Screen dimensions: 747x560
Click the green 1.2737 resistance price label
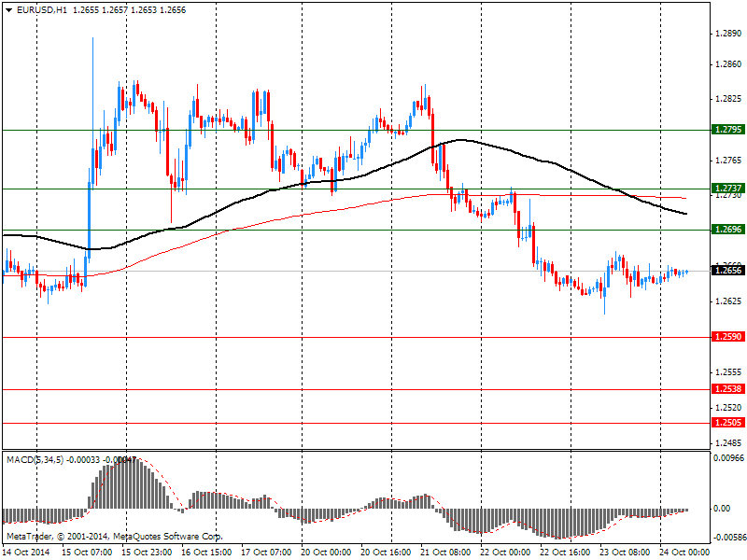pos(727,189)
